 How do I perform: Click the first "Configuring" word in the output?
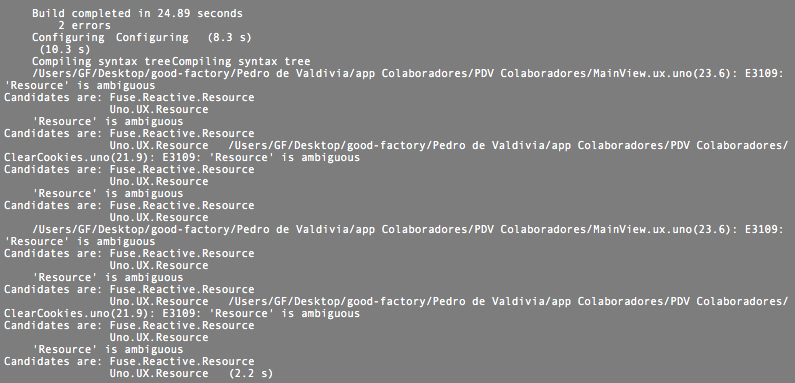point(68,38)
